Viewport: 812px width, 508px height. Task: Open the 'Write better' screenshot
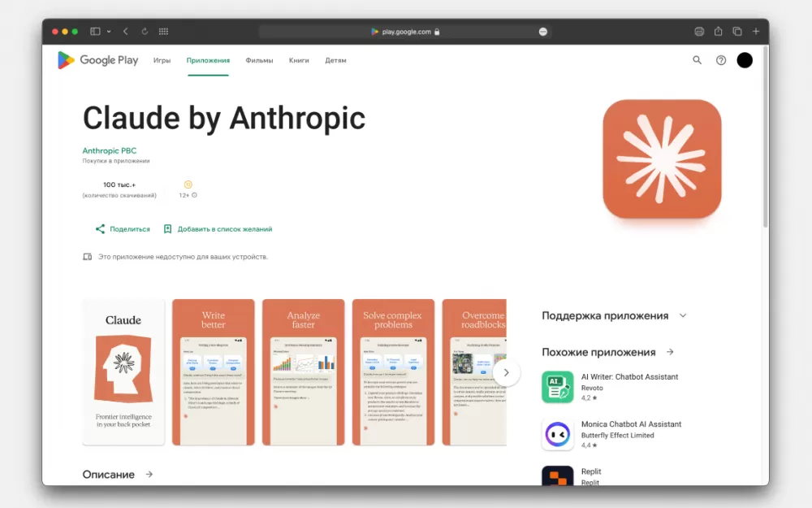(214, 372)
